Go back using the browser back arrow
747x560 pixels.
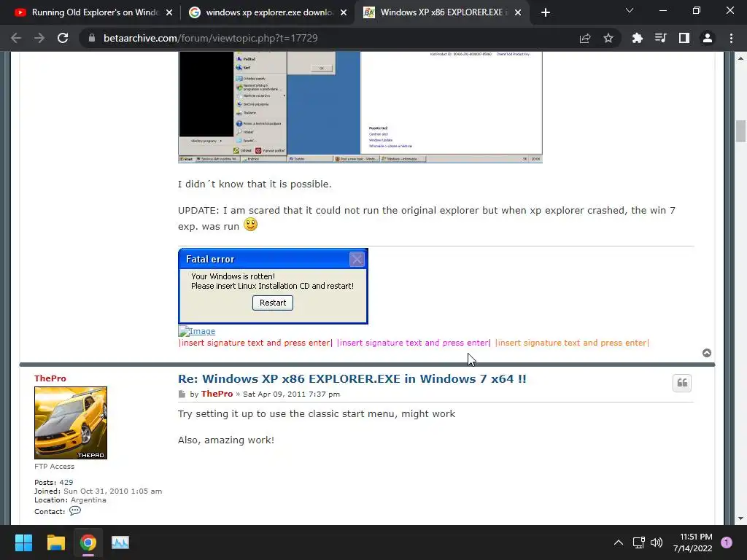[16, 38]
